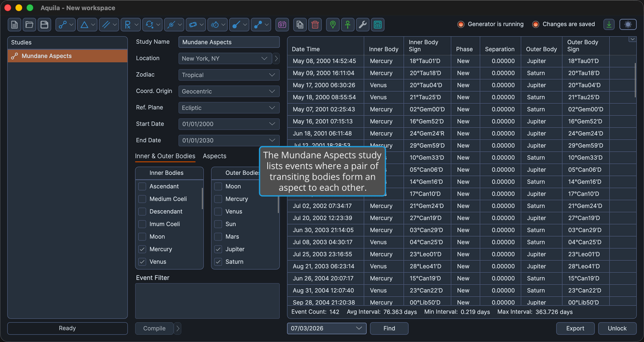
Task: Toggle the light theme sun icon
Action: click(628, 25)
